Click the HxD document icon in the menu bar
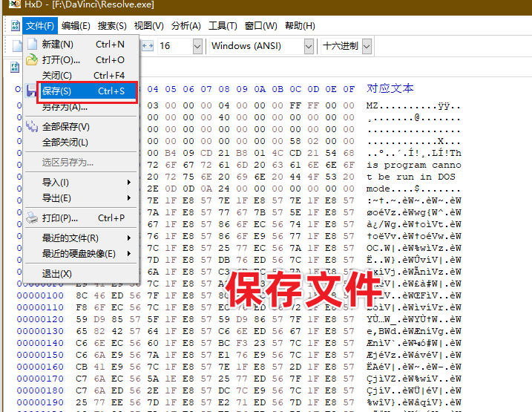 (x=16, y=26)
